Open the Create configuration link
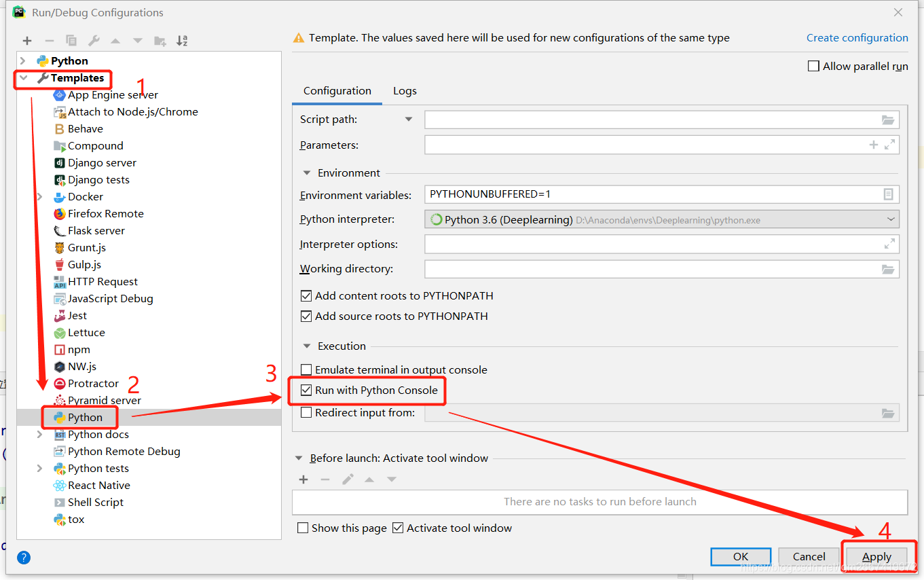The width and height of the screenshot is (924, 580). coord(857,38)
